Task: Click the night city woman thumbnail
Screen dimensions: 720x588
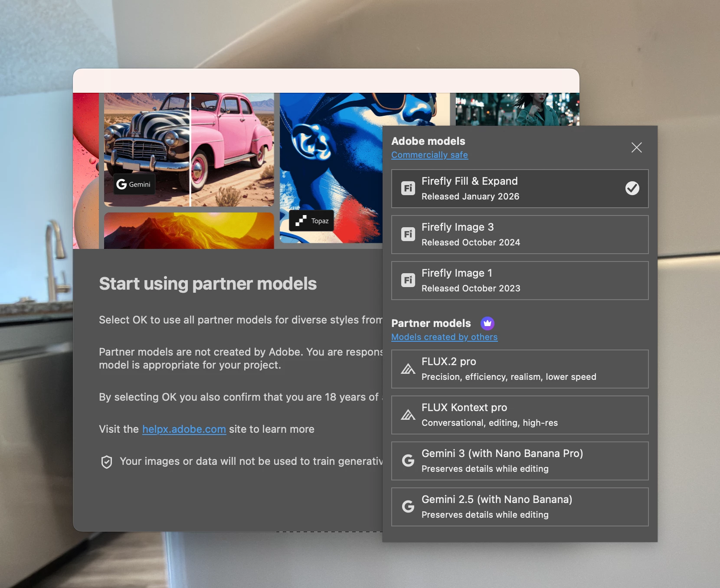Action: (x=517, y=109)
